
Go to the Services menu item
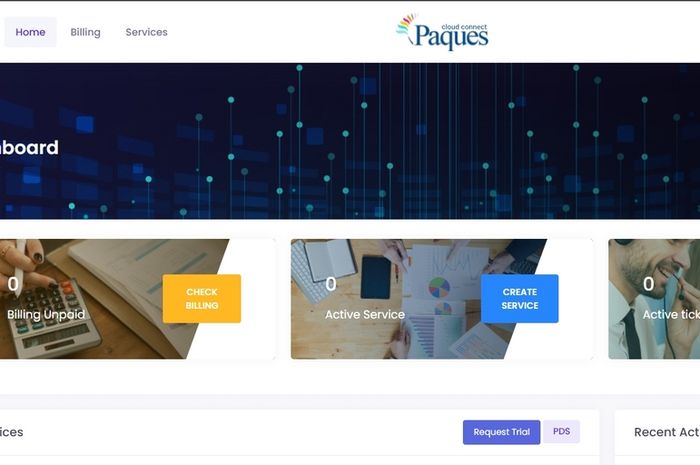point(146,32)
